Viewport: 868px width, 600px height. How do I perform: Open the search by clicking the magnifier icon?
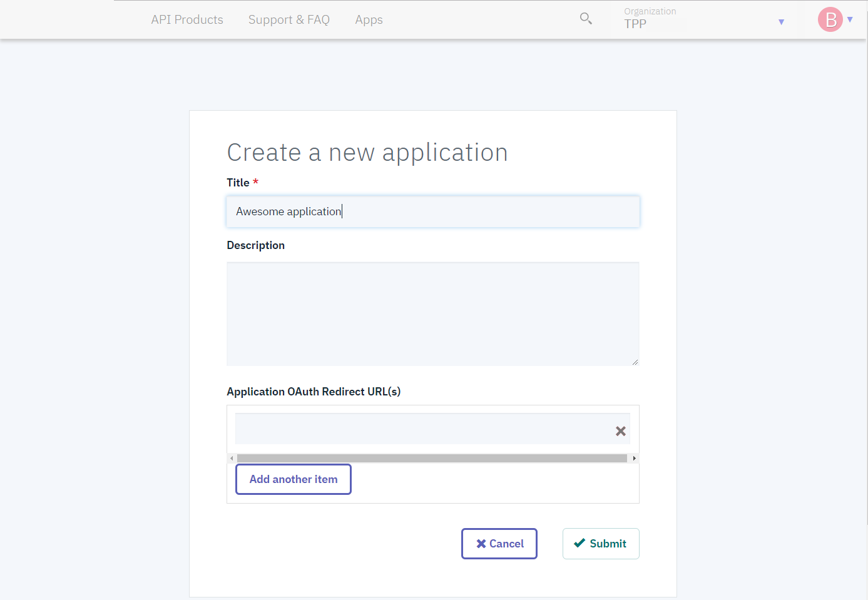(586, 19)
